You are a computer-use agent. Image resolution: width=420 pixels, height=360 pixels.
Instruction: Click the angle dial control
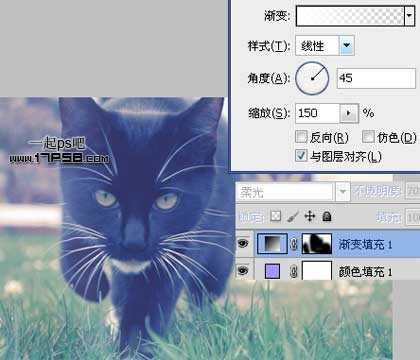click(x=312, y=78)
